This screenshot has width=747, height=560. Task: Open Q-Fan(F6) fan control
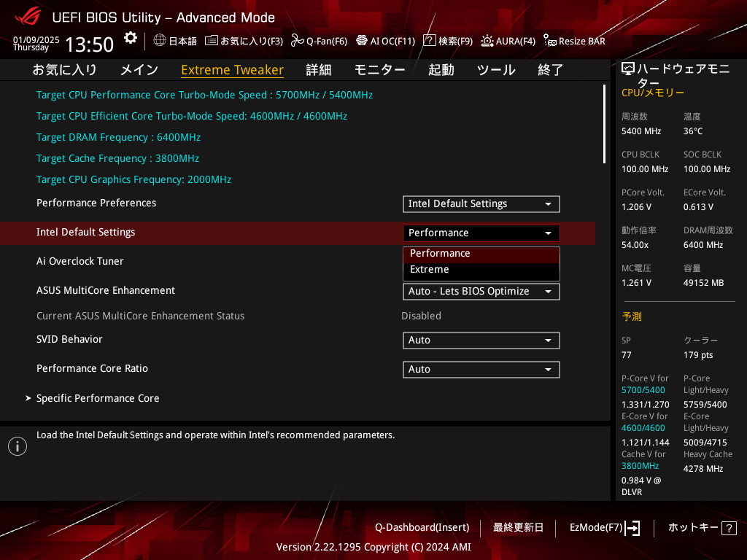(297, 41)
